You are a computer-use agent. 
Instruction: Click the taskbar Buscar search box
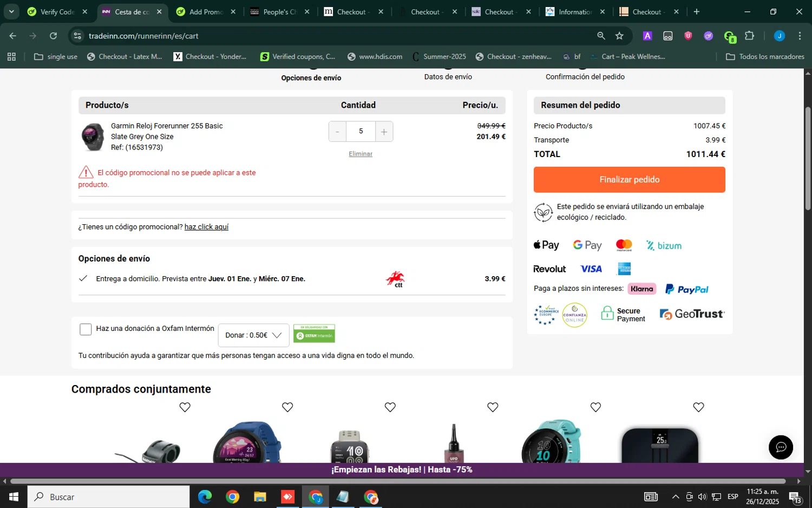pos(108,497)
